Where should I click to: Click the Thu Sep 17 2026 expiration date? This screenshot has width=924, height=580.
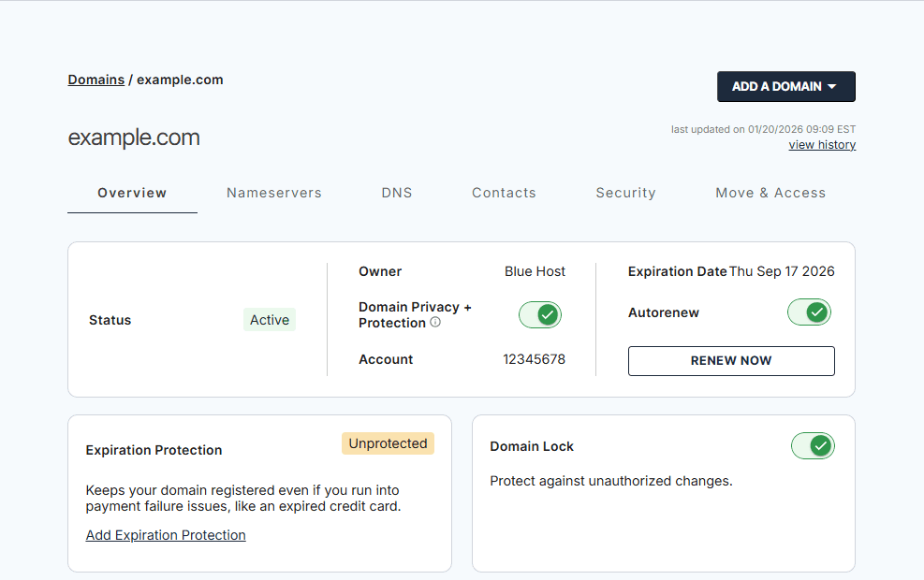[782, 271]
